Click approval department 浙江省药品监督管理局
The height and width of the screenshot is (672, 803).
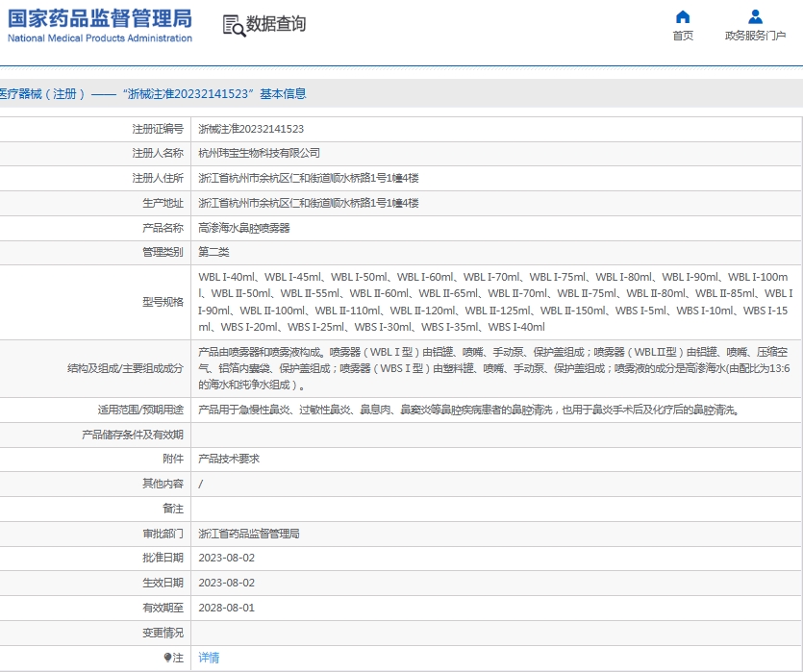tap(249, 534)
